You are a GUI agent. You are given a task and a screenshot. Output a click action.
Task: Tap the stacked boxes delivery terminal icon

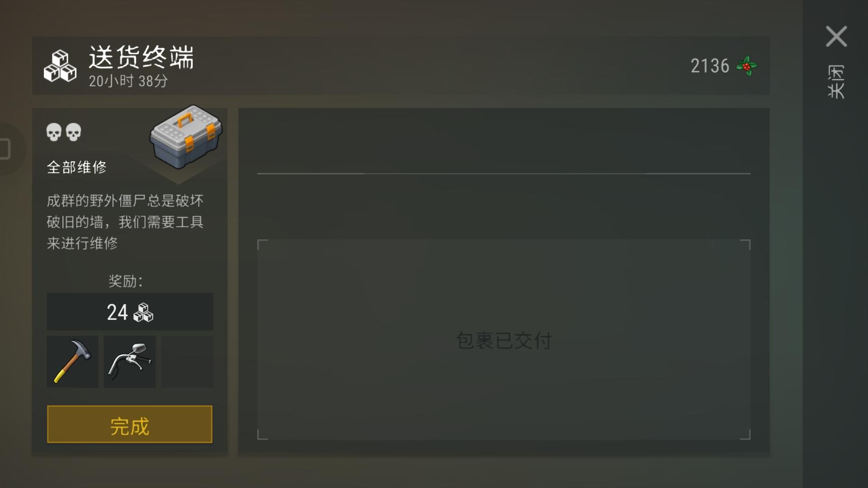[x=60, y=66]
